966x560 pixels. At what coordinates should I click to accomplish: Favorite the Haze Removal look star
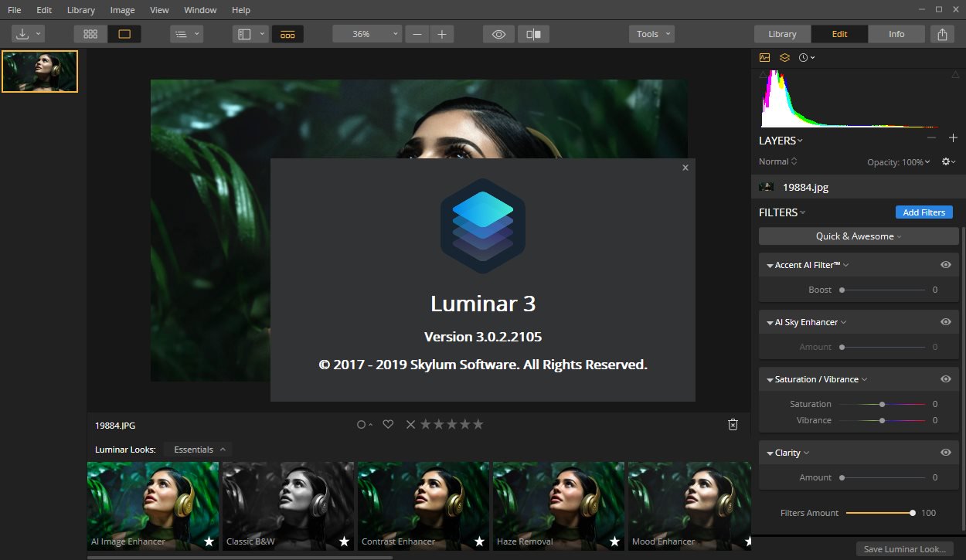click(x=614, y=541)
